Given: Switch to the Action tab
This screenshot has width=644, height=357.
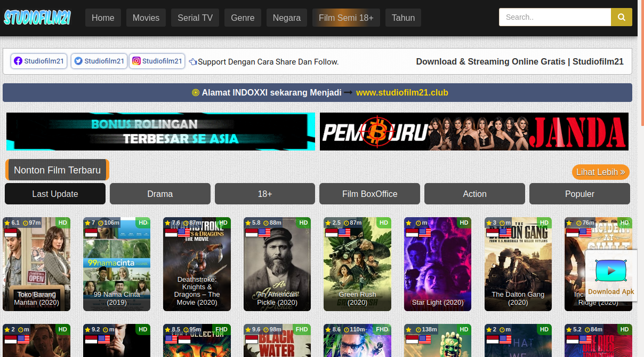Looking at the screenshot, I should click(474, 194).
